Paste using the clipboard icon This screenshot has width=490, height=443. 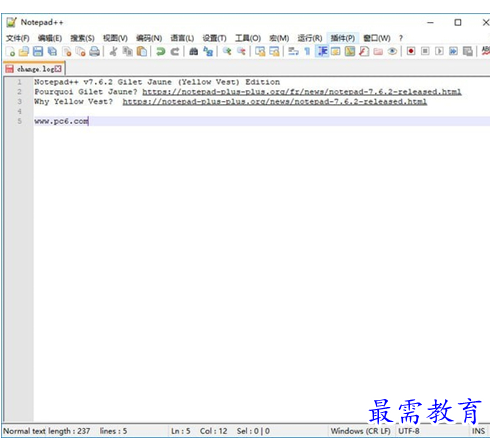142,51
